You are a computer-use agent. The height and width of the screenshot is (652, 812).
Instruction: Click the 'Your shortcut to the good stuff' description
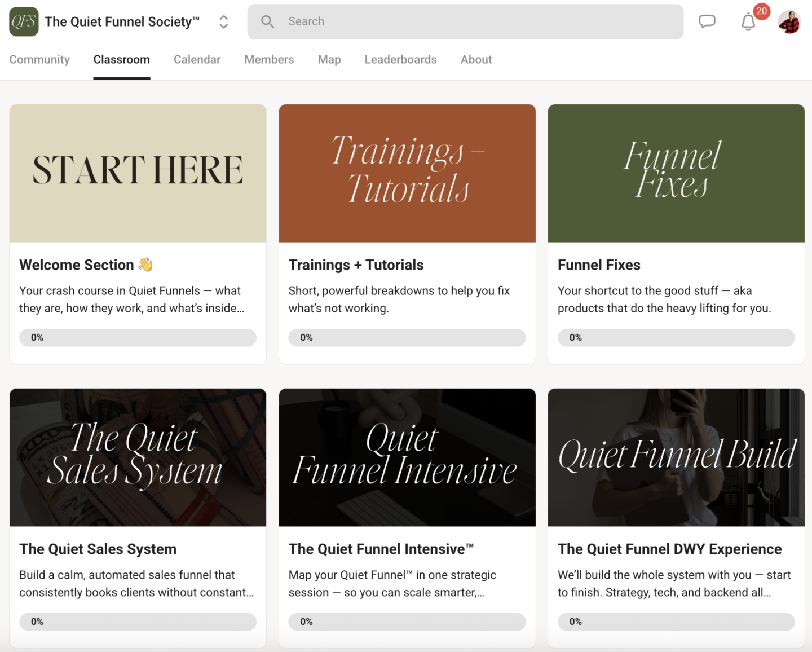coord(664,299)
